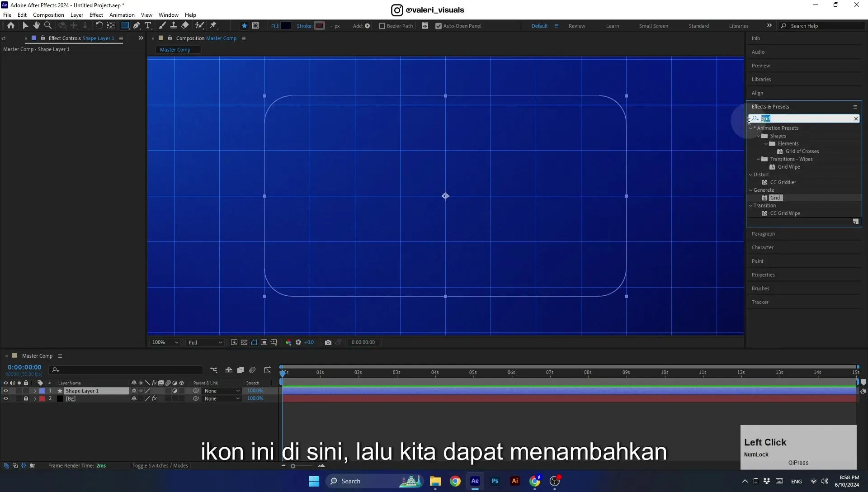
Task: Hide the [Bg] layer eye toggle
Action: [x=6, y=398]
